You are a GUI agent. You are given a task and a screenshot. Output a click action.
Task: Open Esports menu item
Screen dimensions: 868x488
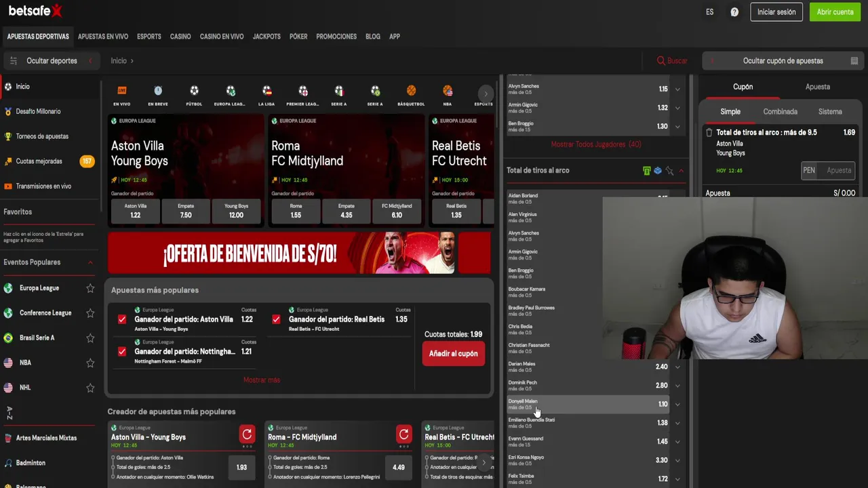(149, 37)
